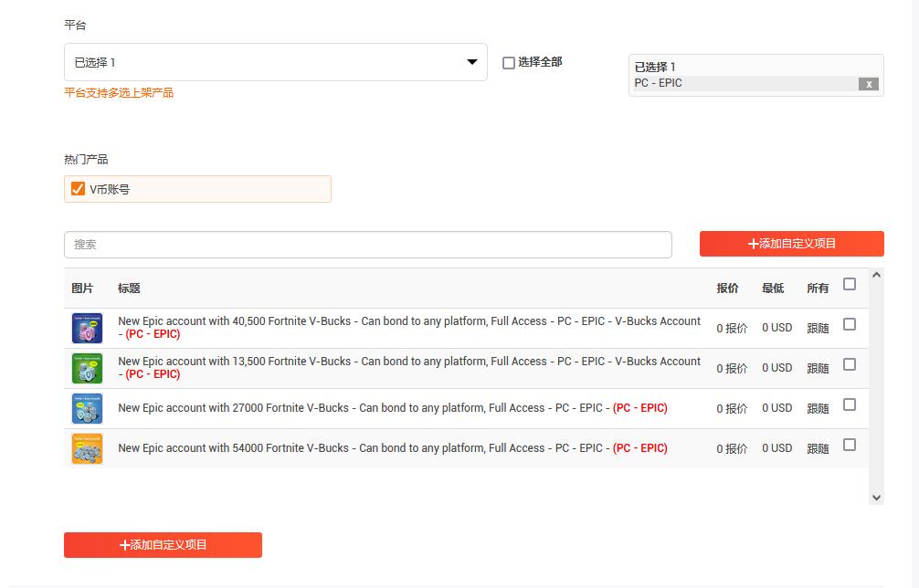Click 0 报价 in the 54000 row

(732, 448)
